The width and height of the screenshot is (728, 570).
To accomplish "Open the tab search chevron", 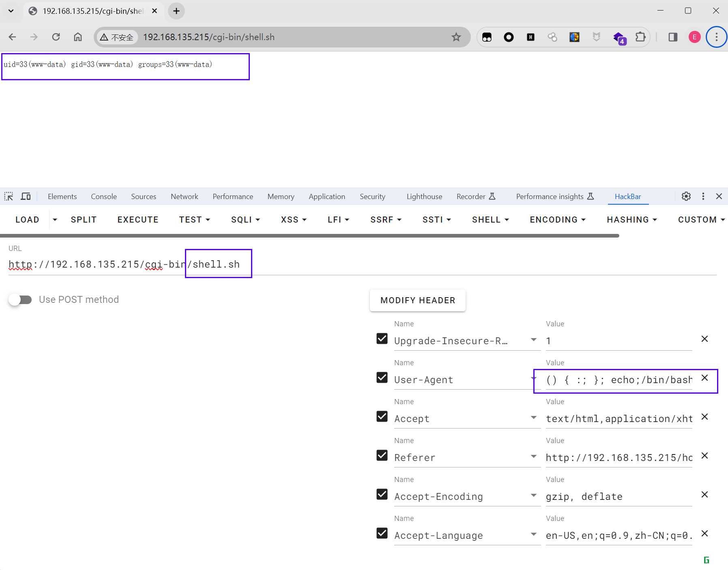I will [11, 11].
